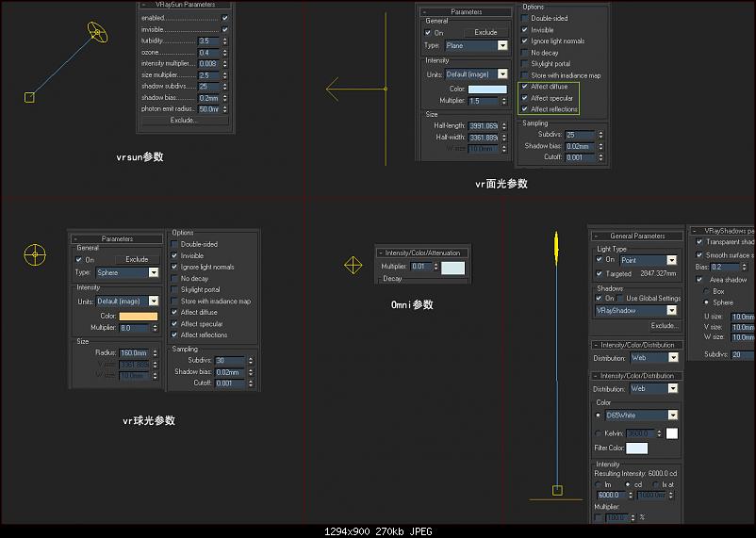Image resolution: width=756 pixels, height=538 pixels.
Task: Select the Kelvin color radio button
Action: tap(599, 433)
